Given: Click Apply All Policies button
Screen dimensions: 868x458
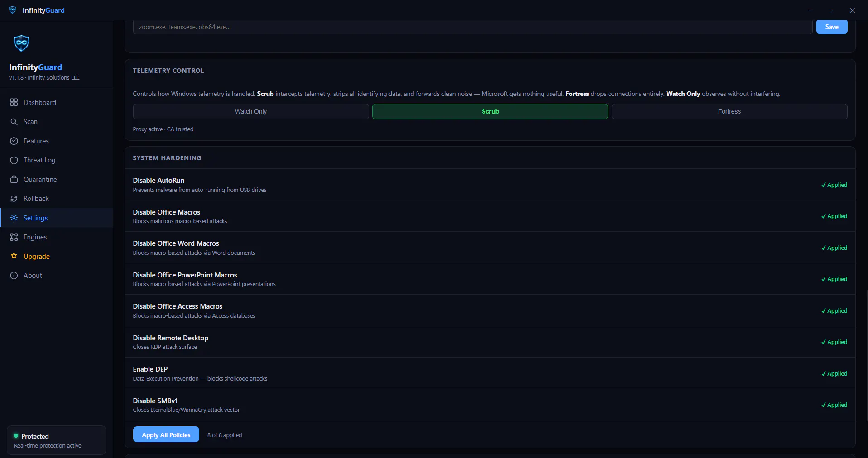Looking at the screenshot, I should click(166, 435).
